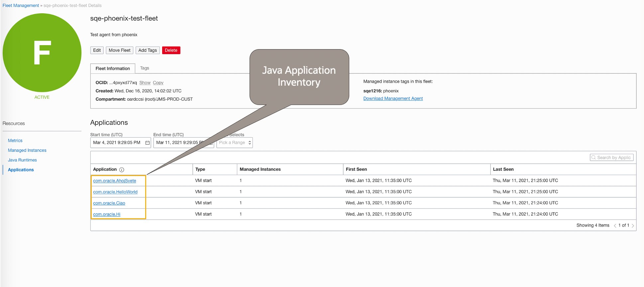Open Metrics in Resources menu
The image size is (644, 287).
[x=15, y=141]
